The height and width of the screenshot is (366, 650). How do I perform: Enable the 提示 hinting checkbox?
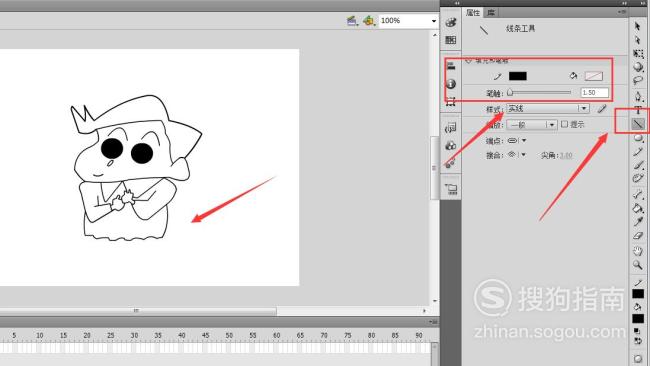(564, 124)
